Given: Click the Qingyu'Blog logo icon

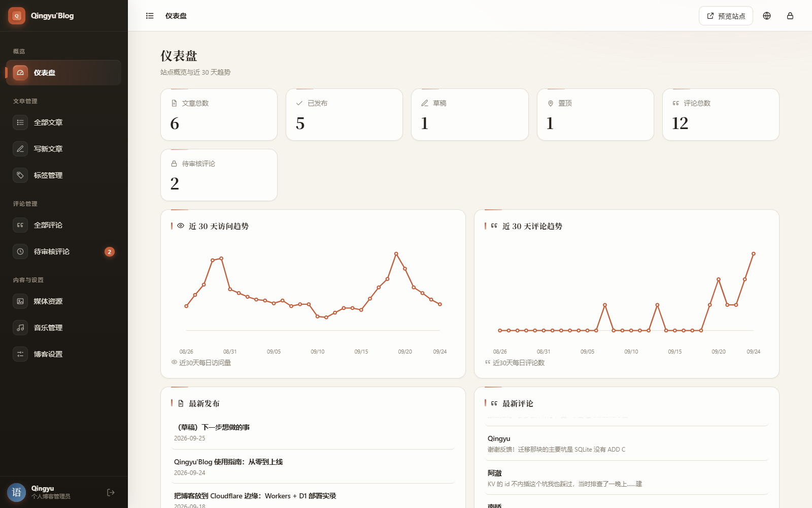Looking at the screenshot, I should (17, 16).
